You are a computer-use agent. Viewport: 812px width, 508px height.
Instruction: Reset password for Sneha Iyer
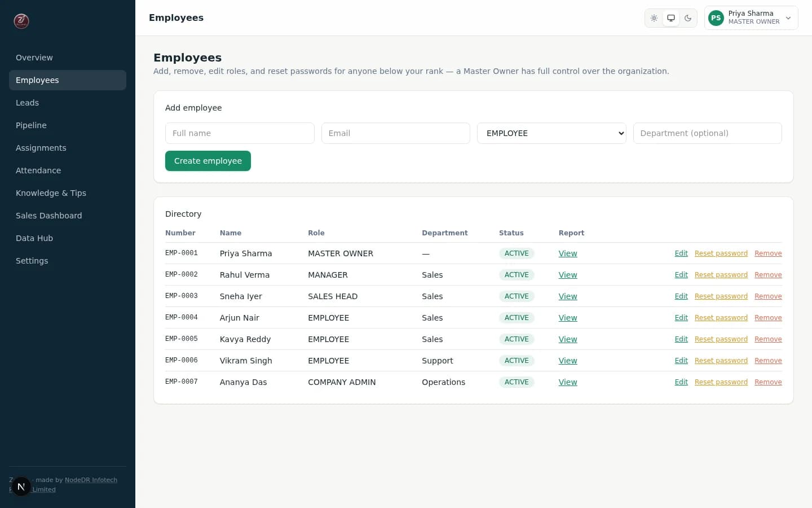721,296
